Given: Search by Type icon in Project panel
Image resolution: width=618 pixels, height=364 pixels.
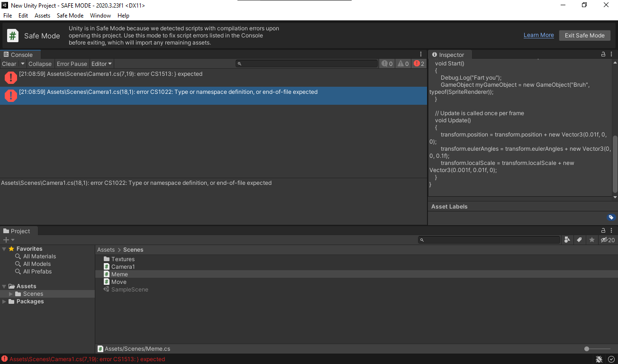Looking at the screenshot, I should click(x=567, y=240).
